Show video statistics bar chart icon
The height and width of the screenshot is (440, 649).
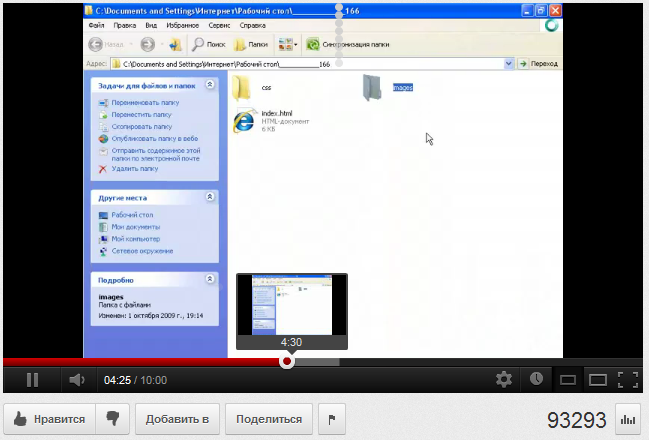pyautogui.click(x=628, y=420)
